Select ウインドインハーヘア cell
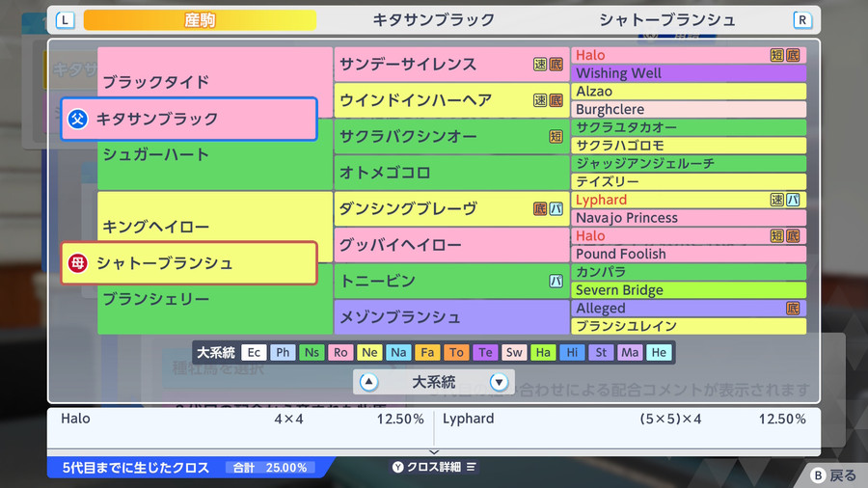The image size is (868, 488). pyautogui.click(x=451, y=100)
